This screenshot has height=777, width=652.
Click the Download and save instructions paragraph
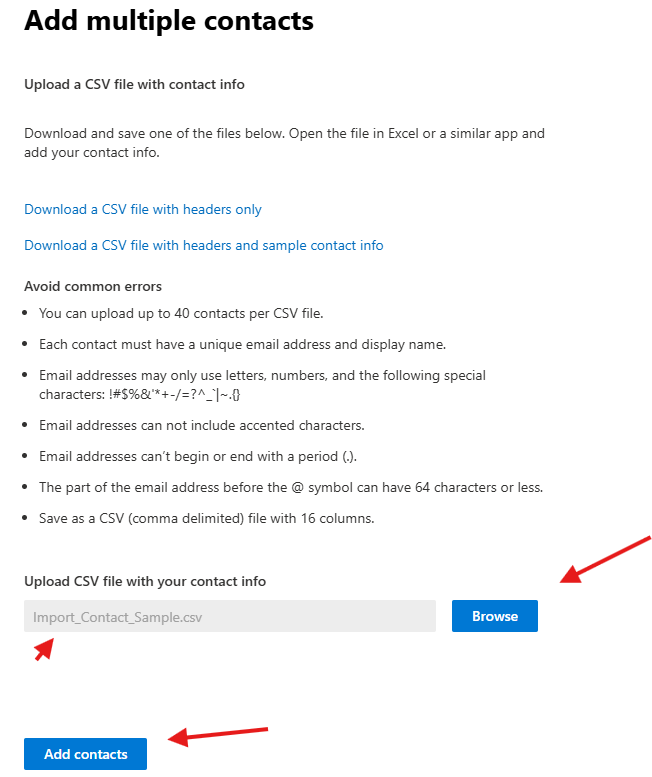click(284, 143)
